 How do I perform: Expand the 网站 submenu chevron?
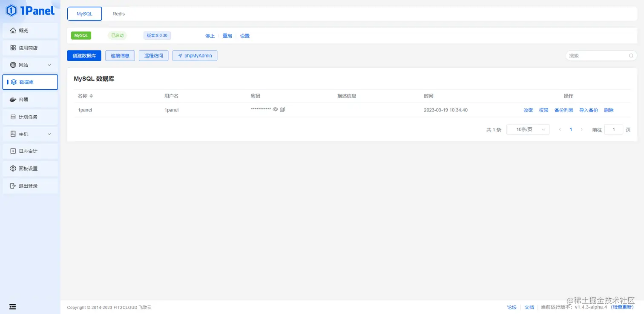tap(49, 65)
